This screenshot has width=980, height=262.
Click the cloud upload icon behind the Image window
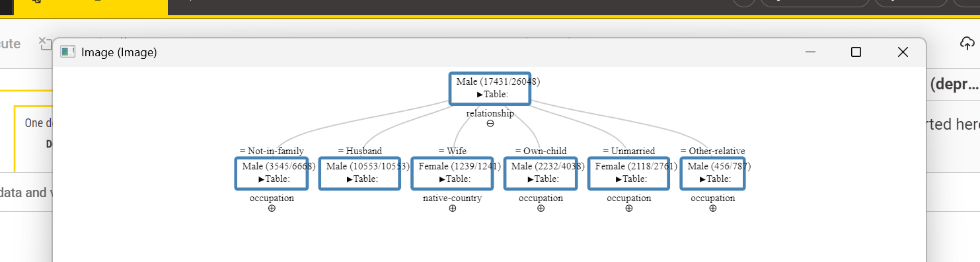[x=967, y=44]
